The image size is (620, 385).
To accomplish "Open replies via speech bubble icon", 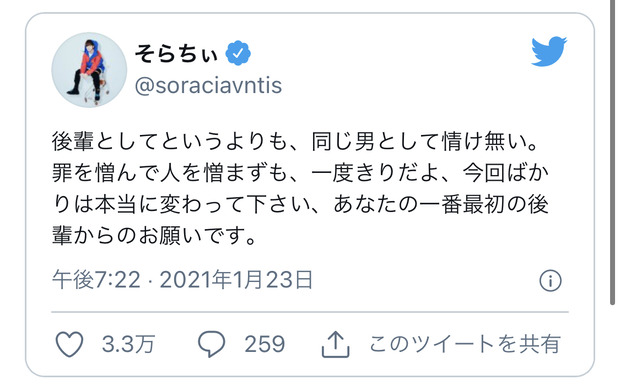I will point(212,344).
